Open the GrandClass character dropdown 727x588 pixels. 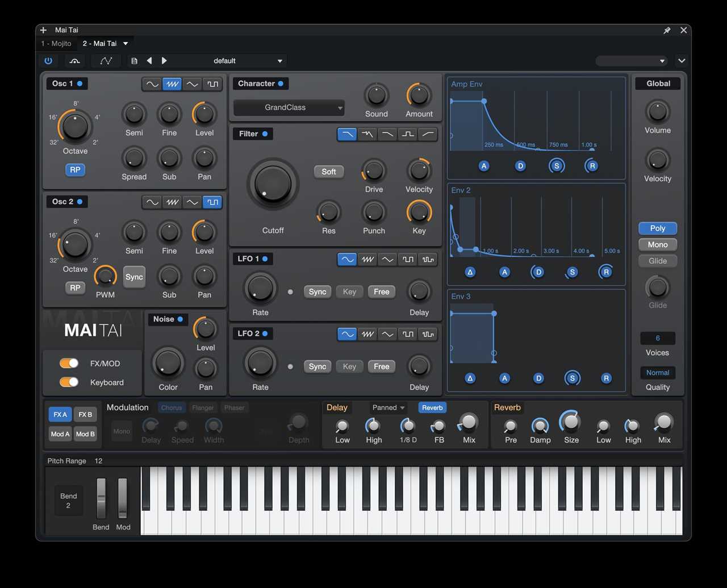pyautogui.click(x=289, y=107)
